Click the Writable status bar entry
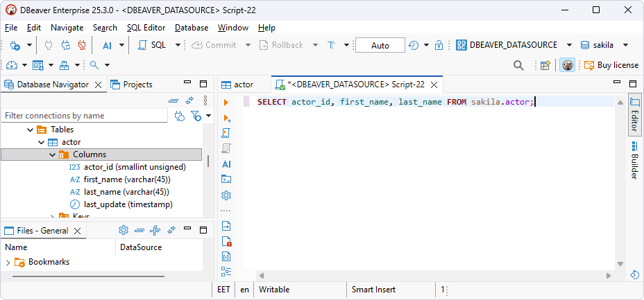This screenshot has height=300, width=644. [274, 290]
